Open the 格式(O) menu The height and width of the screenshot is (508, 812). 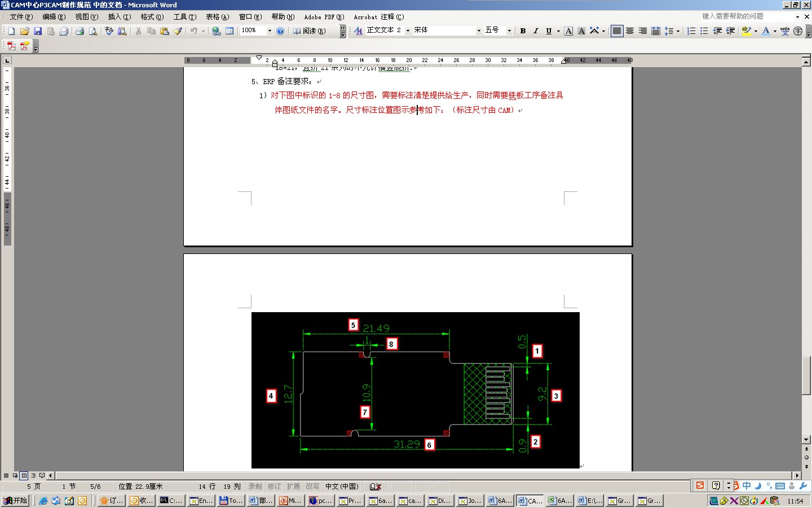coord(152,17)
